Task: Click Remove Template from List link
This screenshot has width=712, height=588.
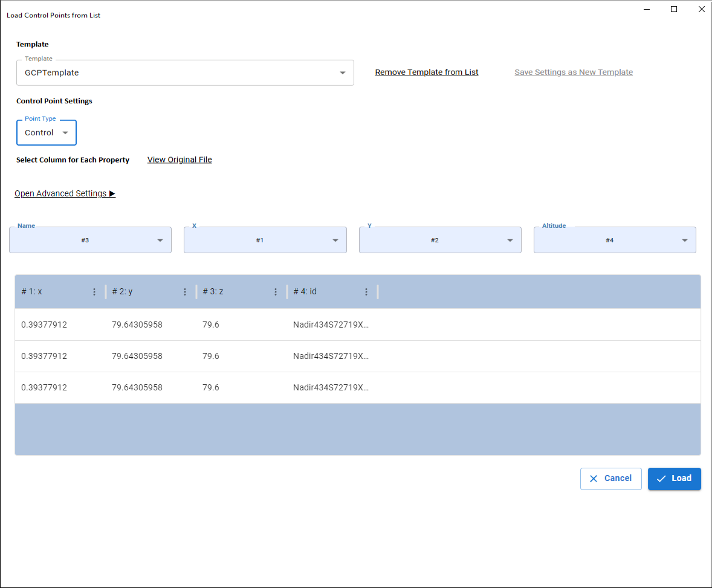Action: pos(426,72)
